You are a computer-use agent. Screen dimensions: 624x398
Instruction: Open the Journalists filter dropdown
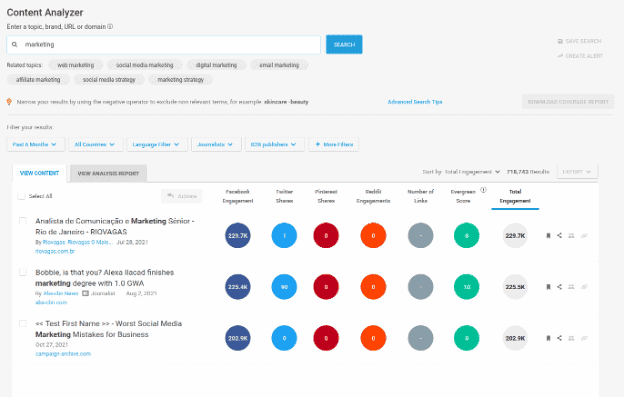point(216,144)
